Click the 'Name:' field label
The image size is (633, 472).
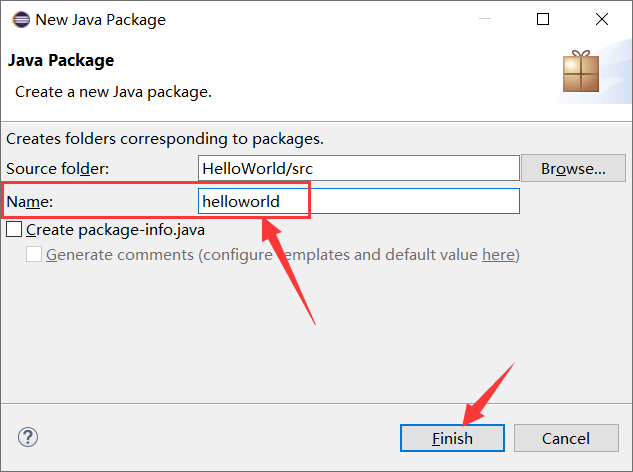[29, 201]
